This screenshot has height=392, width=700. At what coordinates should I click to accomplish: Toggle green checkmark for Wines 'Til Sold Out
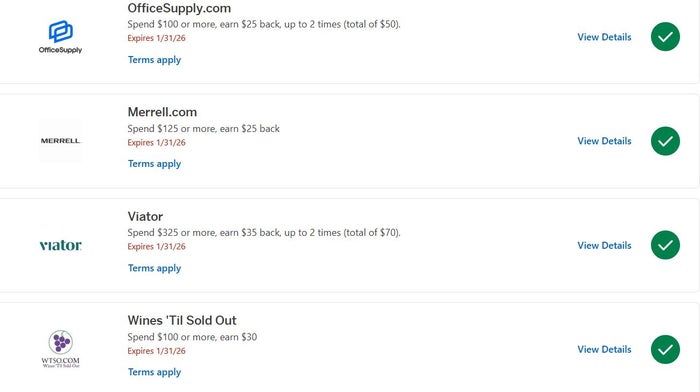coord(665,350)
